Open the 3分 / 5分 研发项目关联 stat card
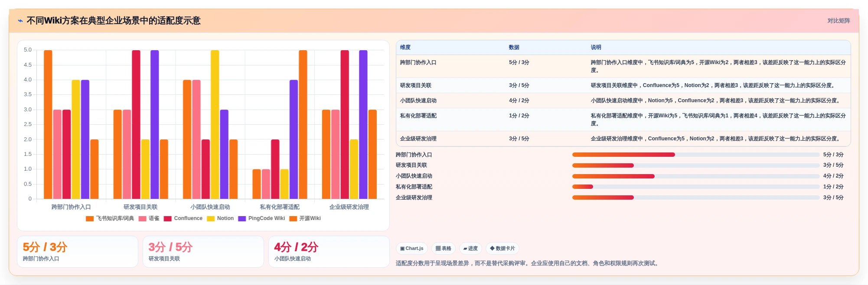The width and height of the screenshot is (868, 285). coord(203,252)
